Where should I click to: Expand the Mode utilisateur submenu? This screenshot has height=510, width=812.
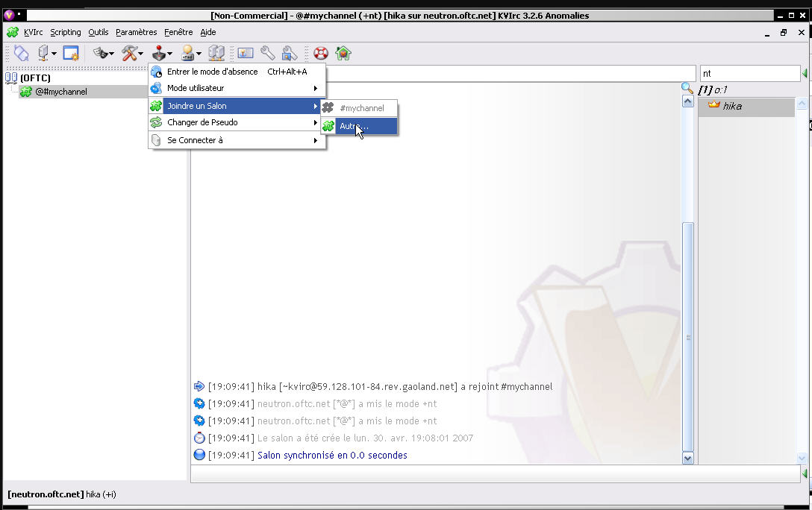tap(237, 89)
